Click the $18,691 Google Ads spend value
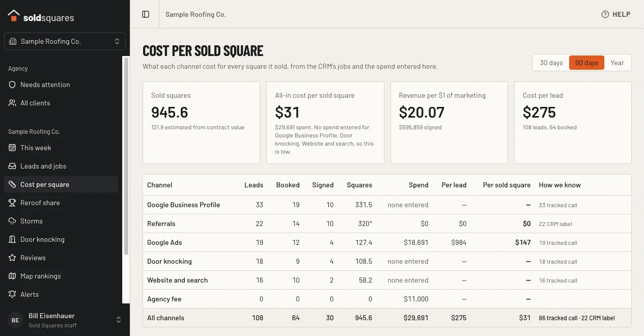 tap(416, 242)
